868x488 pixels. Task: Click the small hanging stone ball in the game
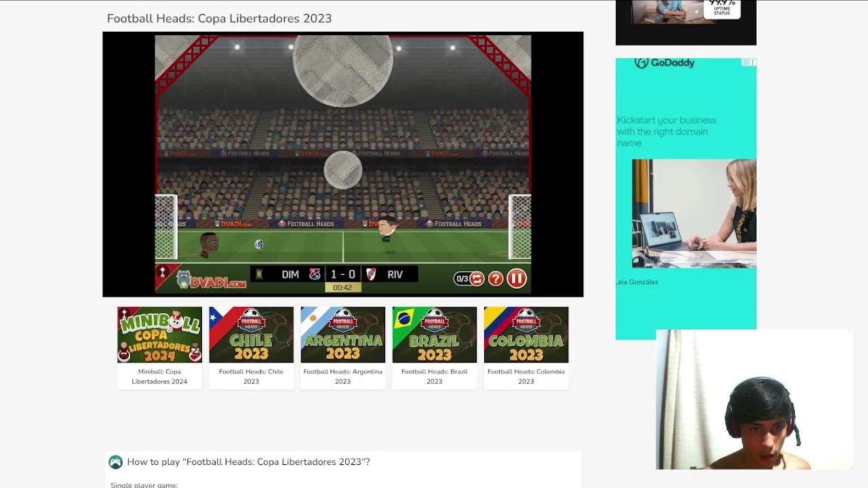pyautogui.click(x=342, y=169)
